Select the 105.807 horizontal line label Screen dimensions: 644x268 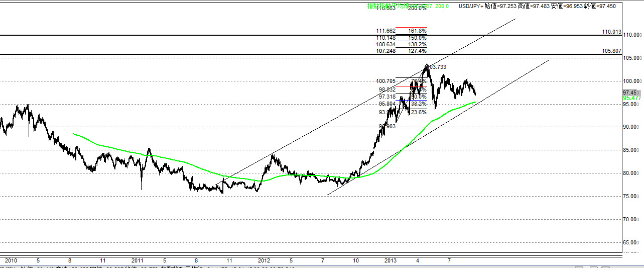(x=611, y=51)
